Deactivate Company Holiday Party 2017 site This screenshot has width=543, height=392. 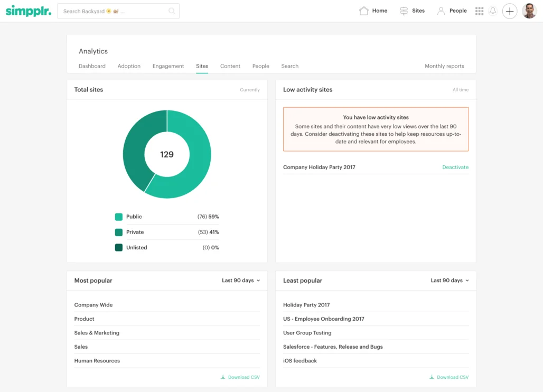pyautogui.click(x=455, y=167)
